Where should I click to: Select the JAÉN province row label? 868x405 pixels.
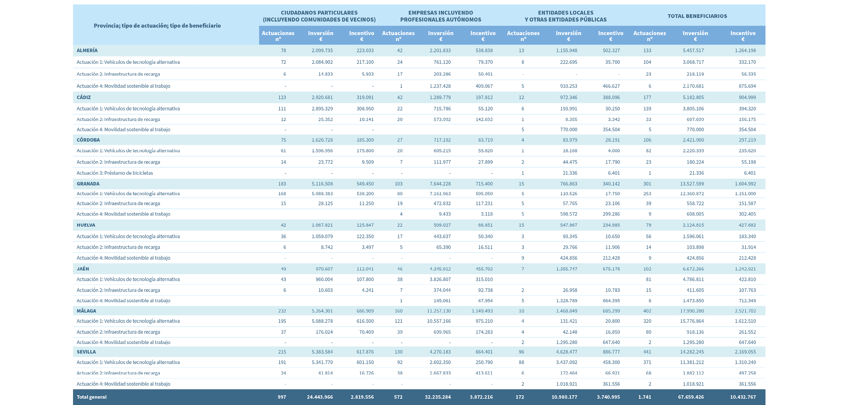pyautogui.click(x=83, y=269)
